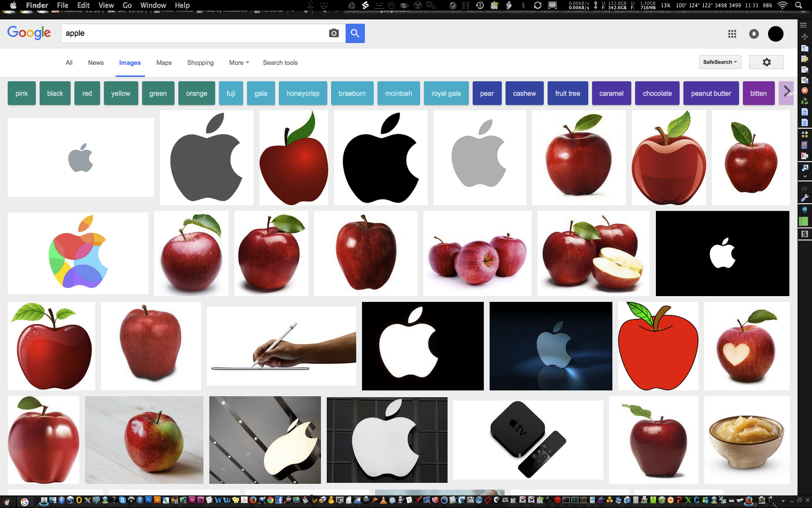Screen dimensions: 812x508
Task: Open the Google notifications bell icon
Action: tap(754, 34)
